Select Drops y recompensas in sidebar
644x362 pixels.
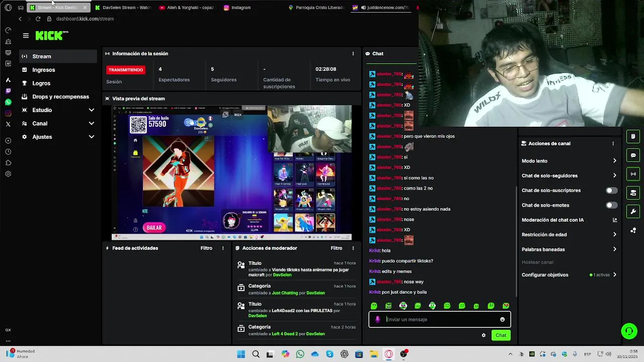[58, 97]
